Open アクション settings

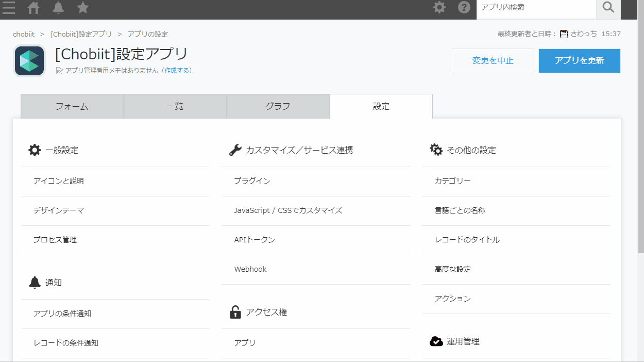516,299
